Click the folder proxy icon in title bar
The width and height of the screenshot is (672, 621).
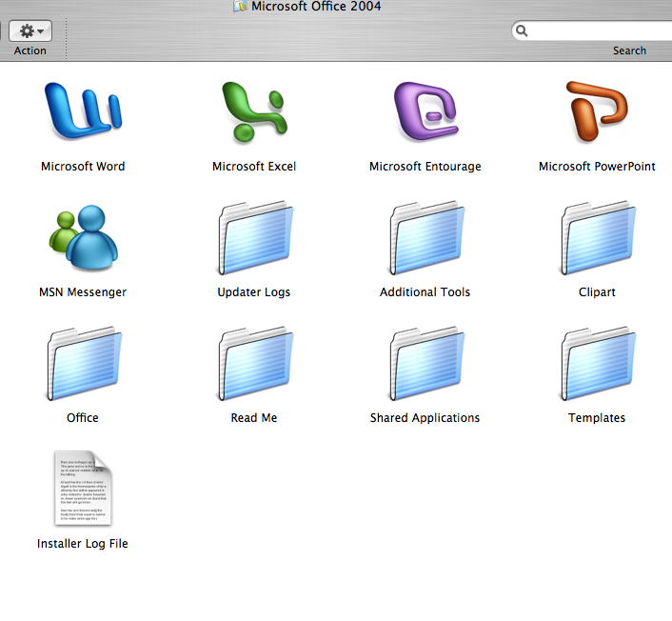click(x=241, y=6)
